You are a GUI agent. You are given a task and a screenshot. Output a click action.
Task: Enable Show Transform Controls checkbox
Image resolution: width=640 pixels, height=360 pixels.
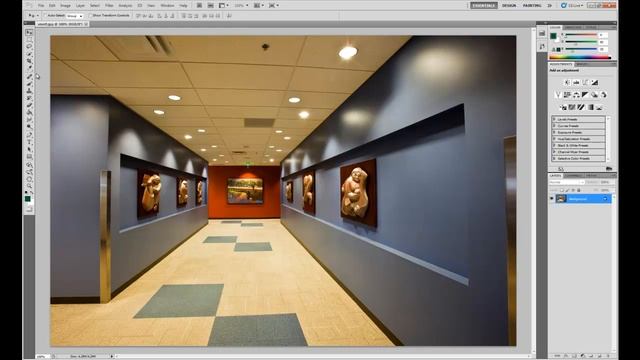[x=90, y=16]
